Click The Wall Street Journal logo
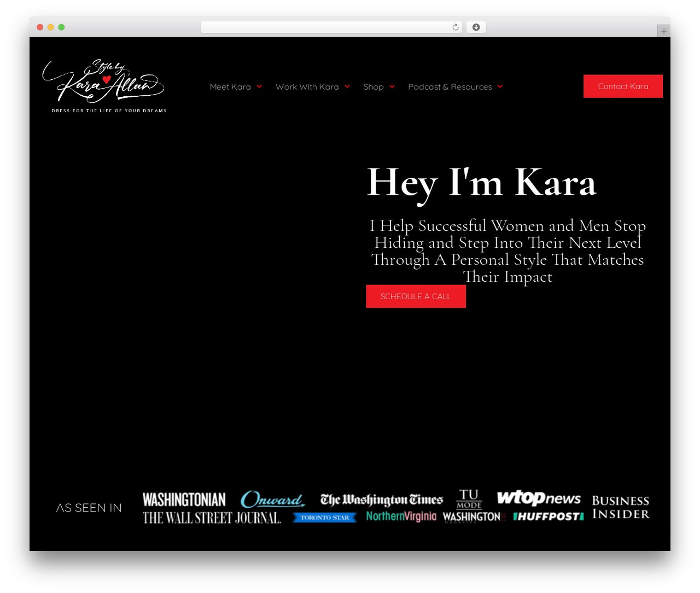 tap(212, 518)
